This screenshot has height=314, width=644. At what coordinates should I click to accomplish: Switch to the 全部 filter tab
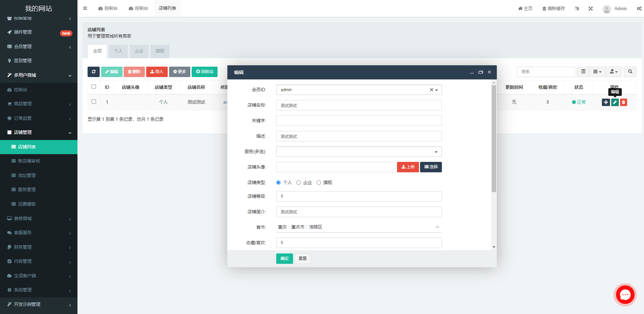[97, 51]
